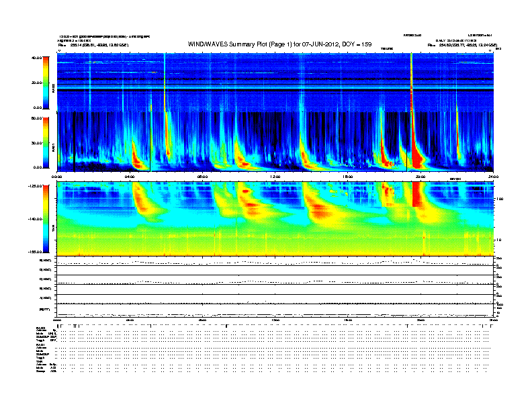Image resolution: width=532 pixels, height=411 pixels.
Task: Select the -125.00 label on TNR scale
Action: (x=36, y=186)
